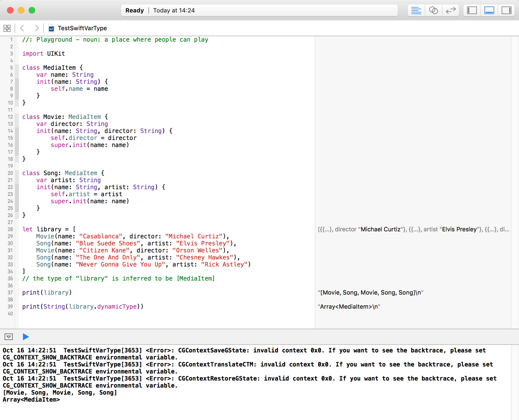Go back in editor history

coord(22,28)
